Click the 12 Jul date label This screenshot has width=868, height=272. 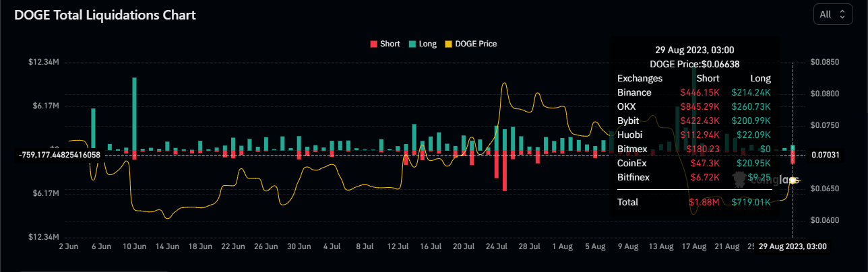(x=396, y=247)
